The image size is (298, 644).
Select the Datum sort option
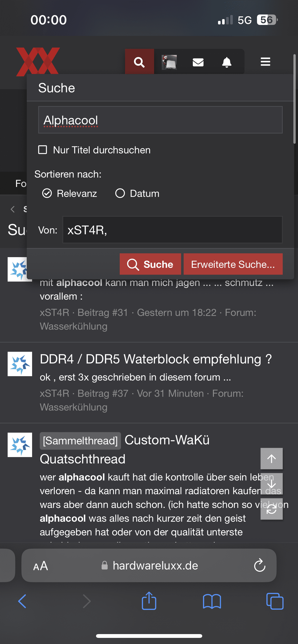pyautogui.click(x=120, y=193)
